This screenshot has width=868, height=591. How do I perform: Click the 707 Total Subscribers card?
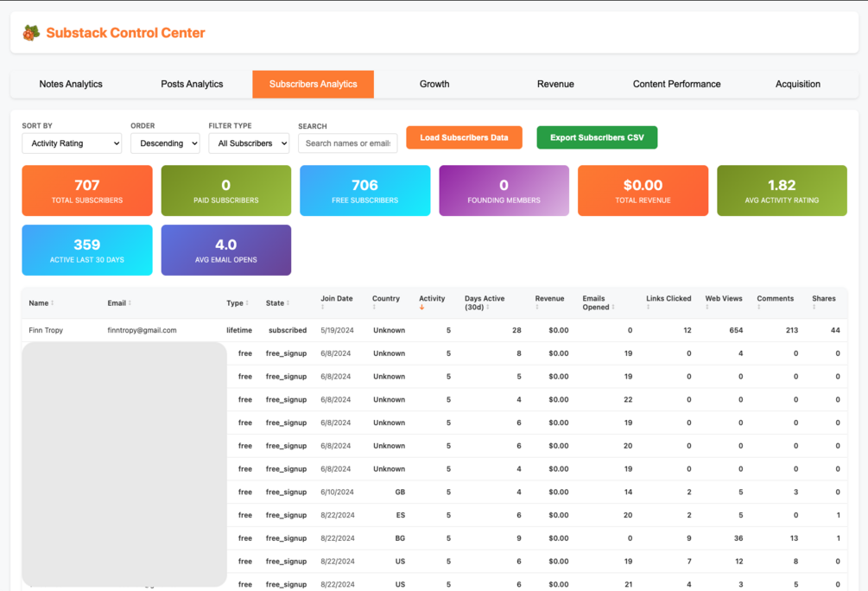[x=87, y=191]
